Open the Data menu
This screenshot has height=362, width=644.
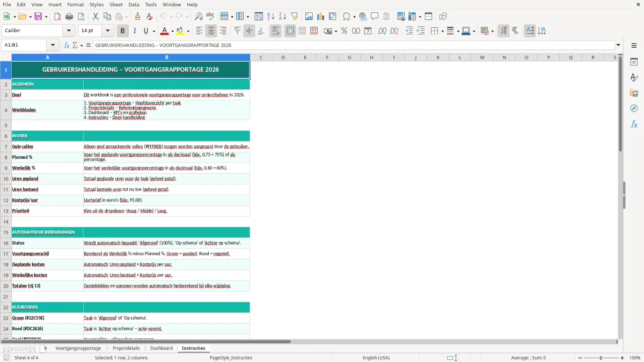(x=134, y=4)
